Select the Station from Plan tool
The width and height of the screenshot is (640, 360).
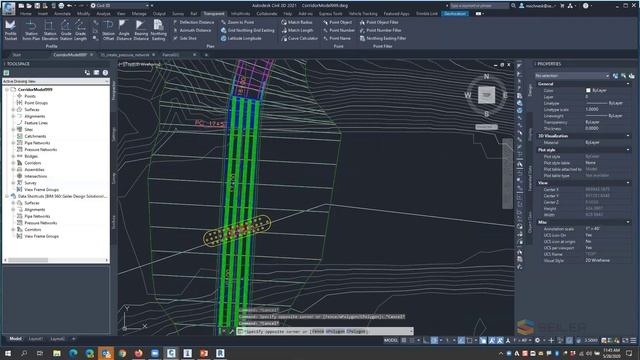[x=31, y=30]
